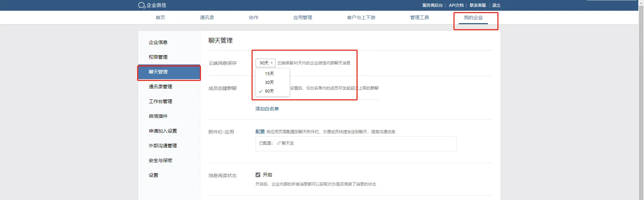The image size is (644, 200).
Task: Click 联系客服 in the header
Action: coord(478,5)
